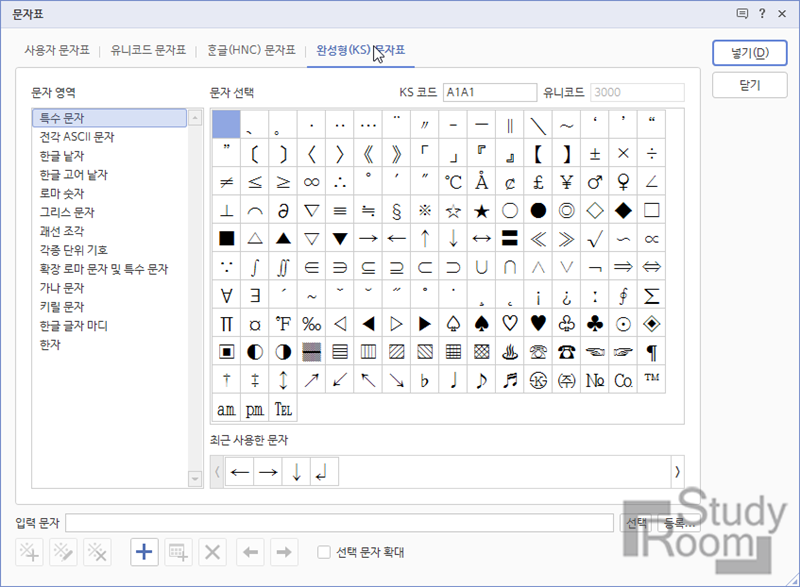Select 로마 숫자 in the list

110,193
